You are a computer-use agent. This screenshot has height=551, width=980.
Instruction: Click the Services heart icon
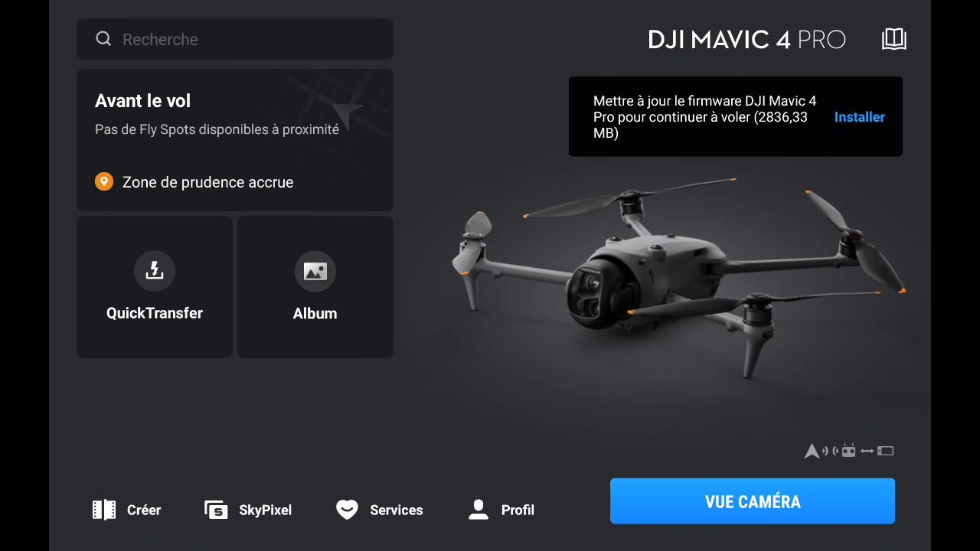pos(347,510)
